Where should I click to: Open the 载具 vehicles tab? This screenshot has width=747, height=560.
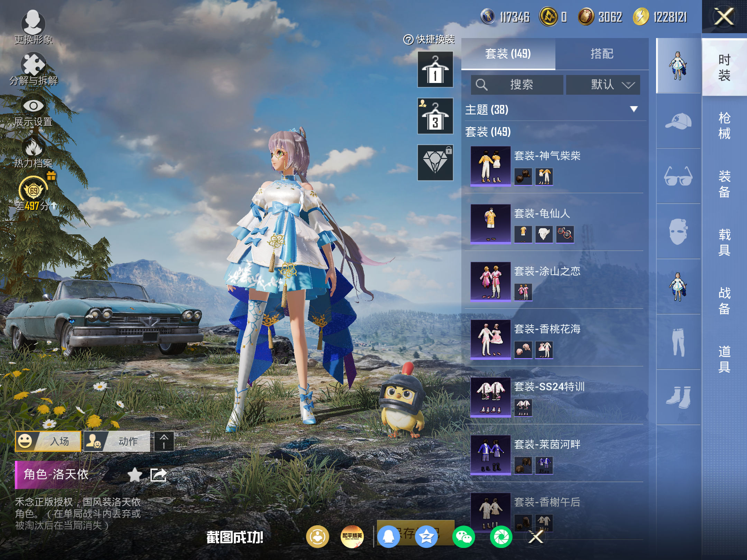[724, 242]
